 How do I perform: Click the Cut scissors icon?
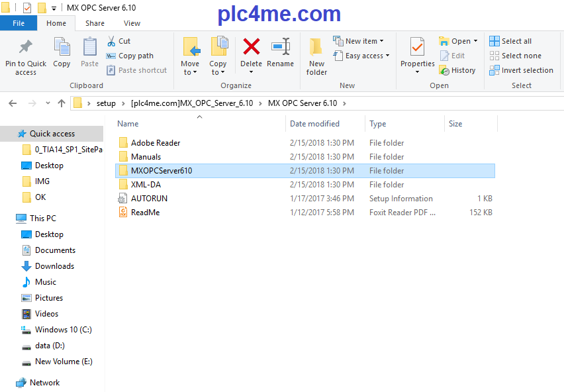(110, 41)
